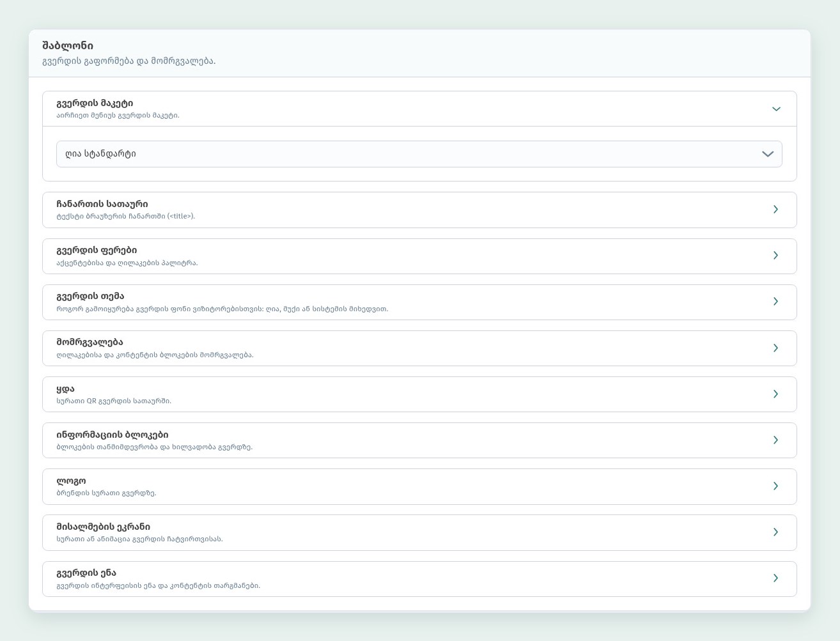The width and height of the screenshot is (840, 641).
Task: Expand მომრგვალება section arrow
Action: (775, 348)
